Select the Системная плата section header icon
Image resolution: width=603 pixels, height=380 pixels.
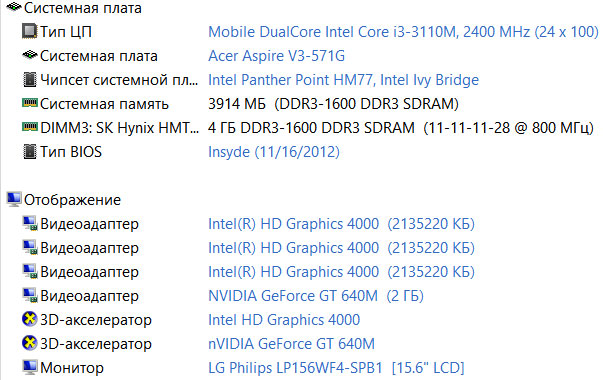point(14,7)
